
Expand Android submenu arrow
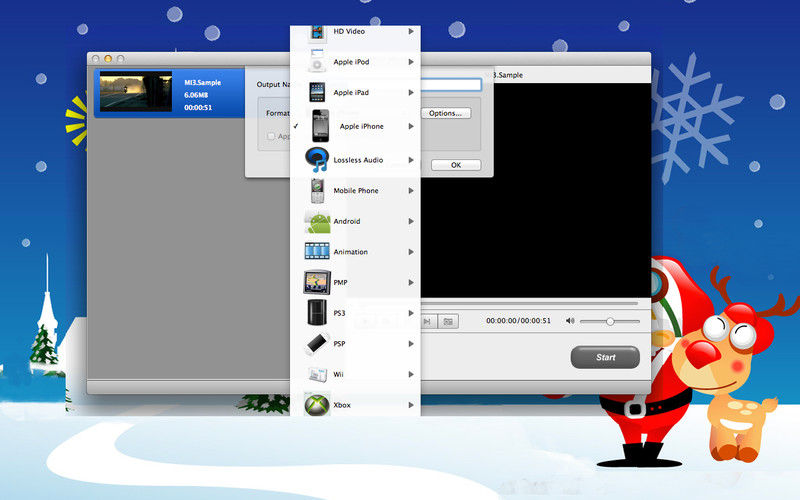[411, 221]
